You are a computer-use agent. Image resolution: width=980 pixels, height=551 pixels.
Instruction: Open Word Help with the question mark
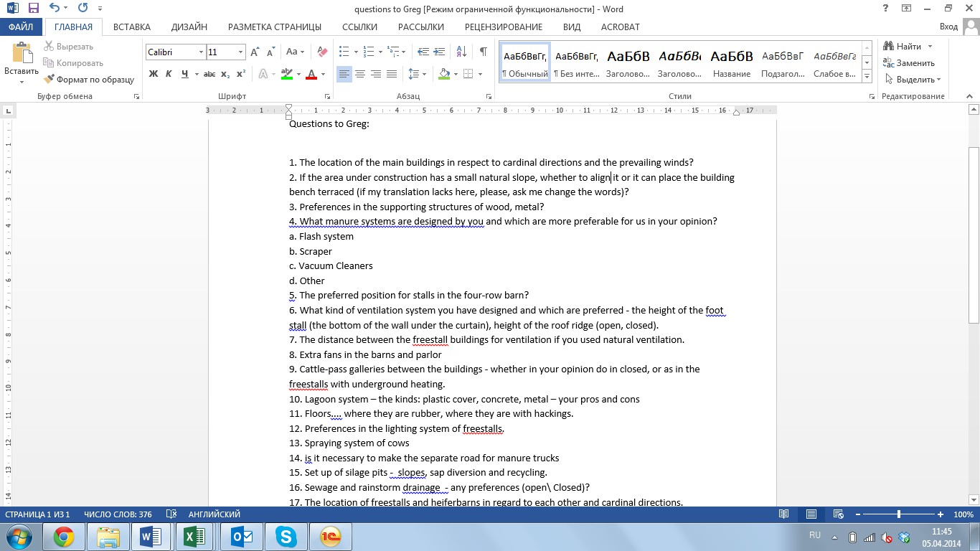point(886,9)
